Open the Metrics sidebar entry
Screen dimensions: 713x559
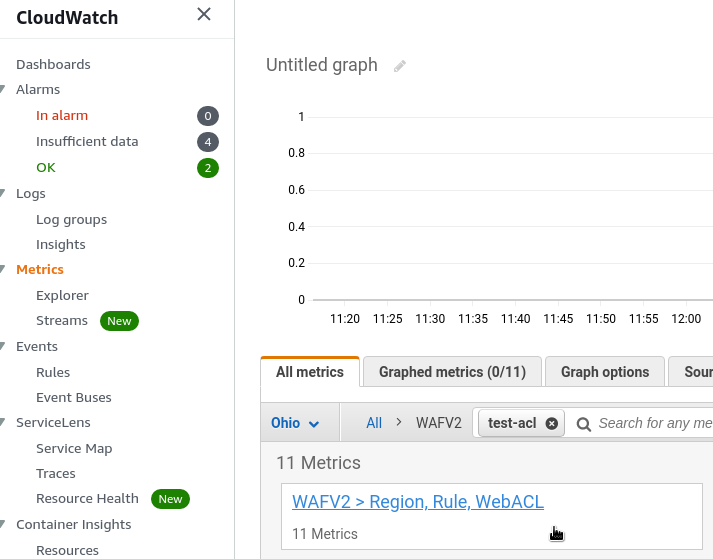(40, 269)
